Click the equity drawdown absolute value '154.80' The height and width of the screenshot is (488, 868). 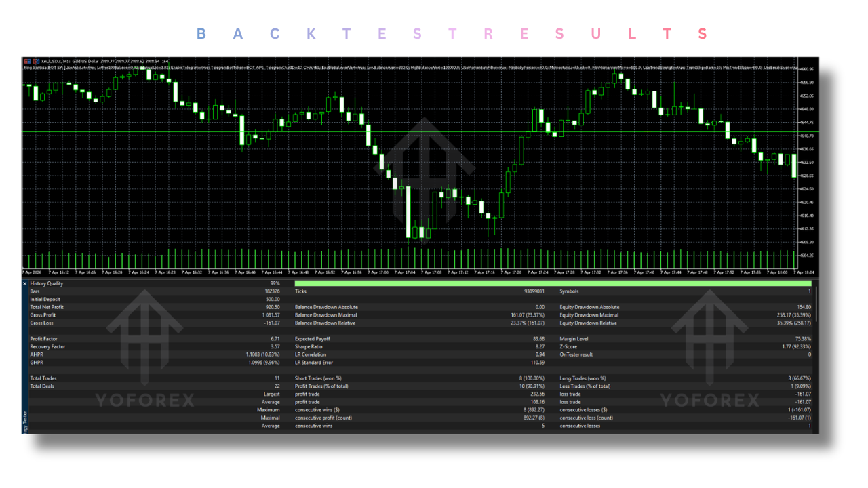[803, 308]
